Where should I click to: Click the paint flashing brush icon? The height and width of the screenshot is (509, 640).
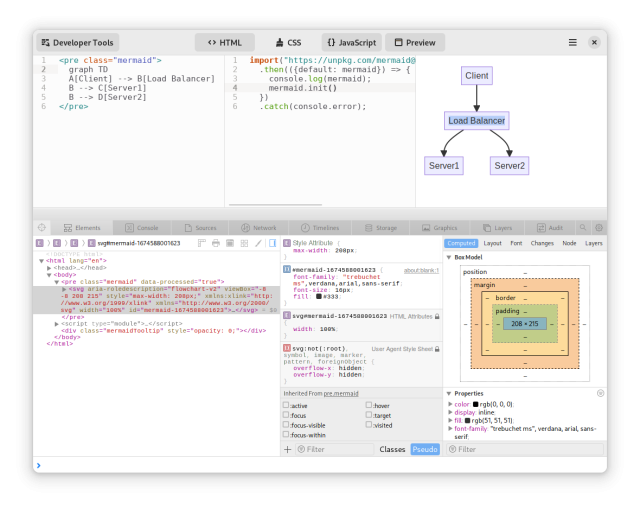point(258,243)
